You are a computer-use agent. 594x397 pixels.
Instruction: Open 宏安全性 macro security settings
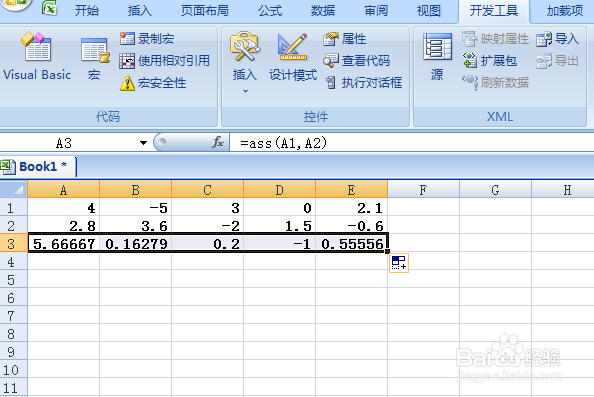pyautogui.click(x=153, y=83)
